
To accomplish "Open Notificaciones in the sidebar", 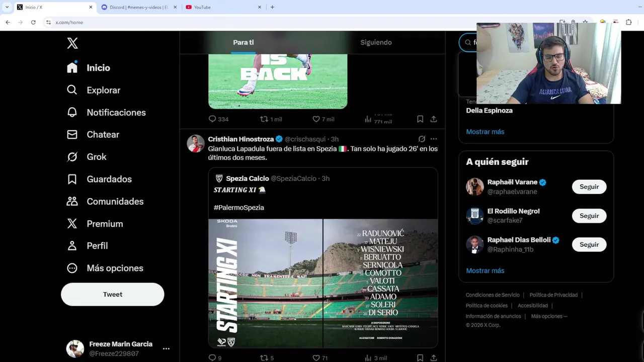I will 106,113.
